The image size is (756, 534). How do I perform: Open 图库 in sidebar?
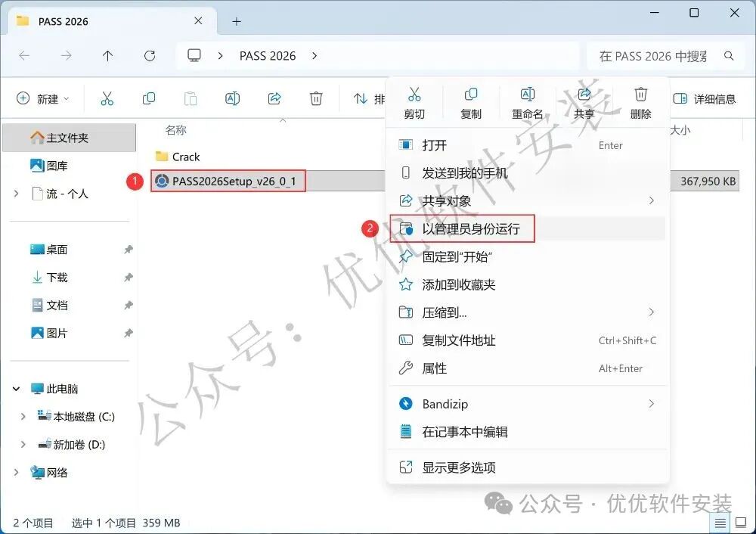point(49,166)
